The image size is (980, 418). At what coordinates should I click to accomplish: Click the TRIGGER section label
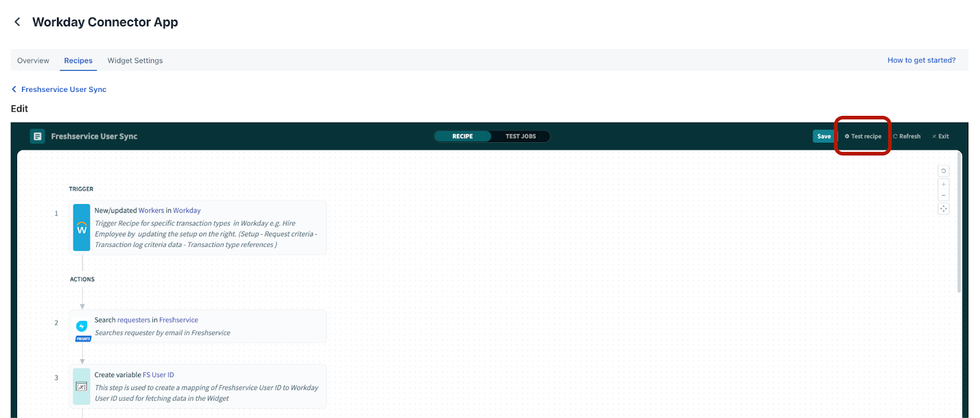click(x=81, y=189)
